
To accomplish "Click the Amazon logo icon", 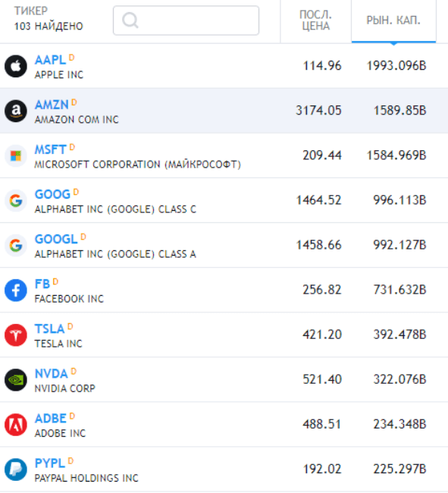I will [x=16, y=111].
